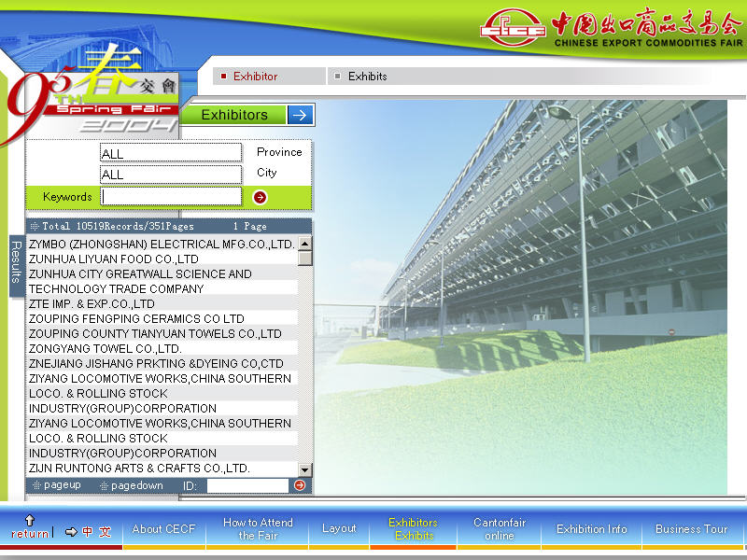Open How to Attend the Fair
This screenshot has width=747, height=560.
click(258, 529)
